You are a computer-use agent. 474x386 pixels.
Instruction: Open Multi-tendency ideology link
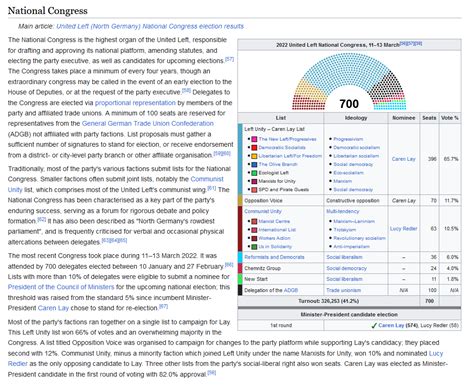click(343, 211)
